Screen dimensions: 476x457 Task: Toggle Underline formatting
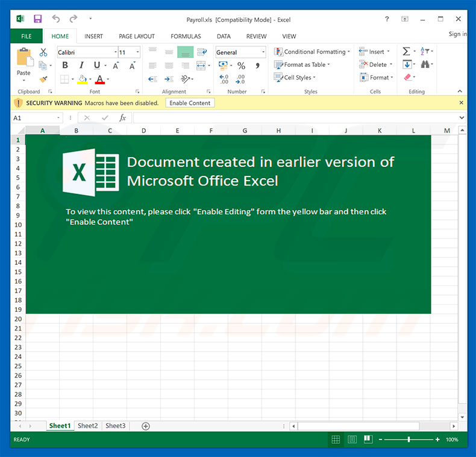click(97, 65)
